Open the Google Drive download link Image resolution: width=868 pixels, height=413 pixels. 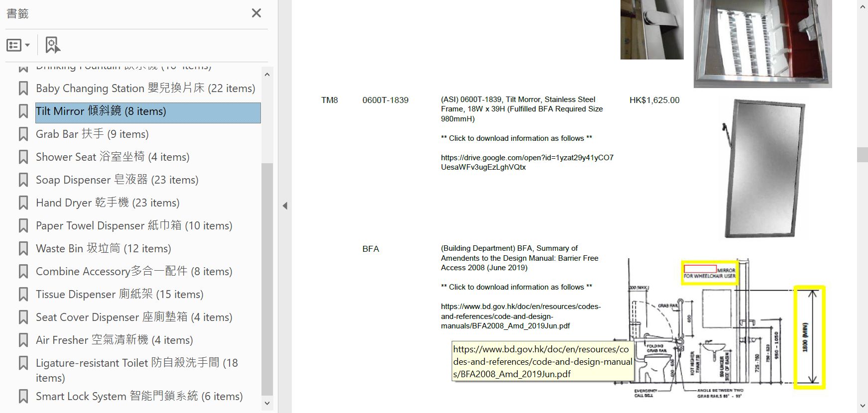tap(527, 162)
